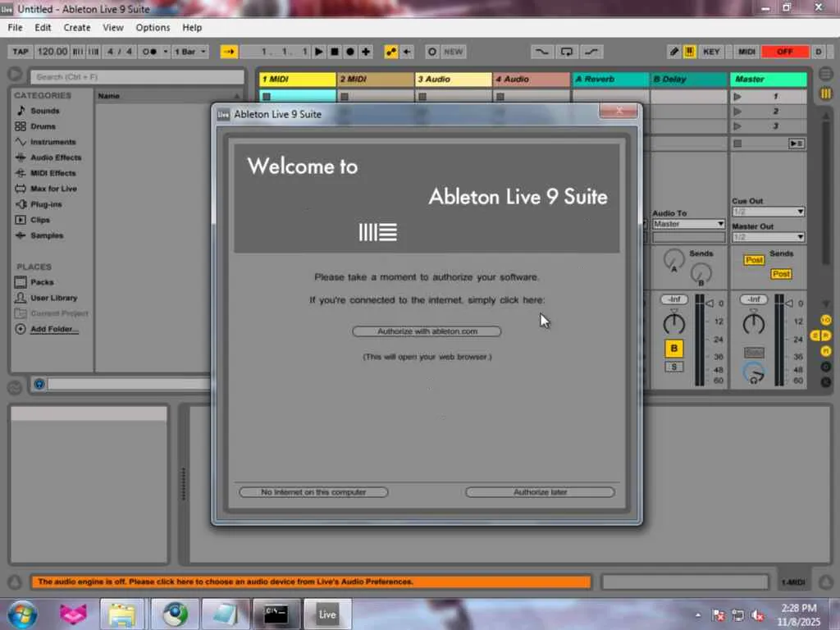The image size is (840, 630).
Task: Click the Punch-In switch icon
Action: (541, 52)
